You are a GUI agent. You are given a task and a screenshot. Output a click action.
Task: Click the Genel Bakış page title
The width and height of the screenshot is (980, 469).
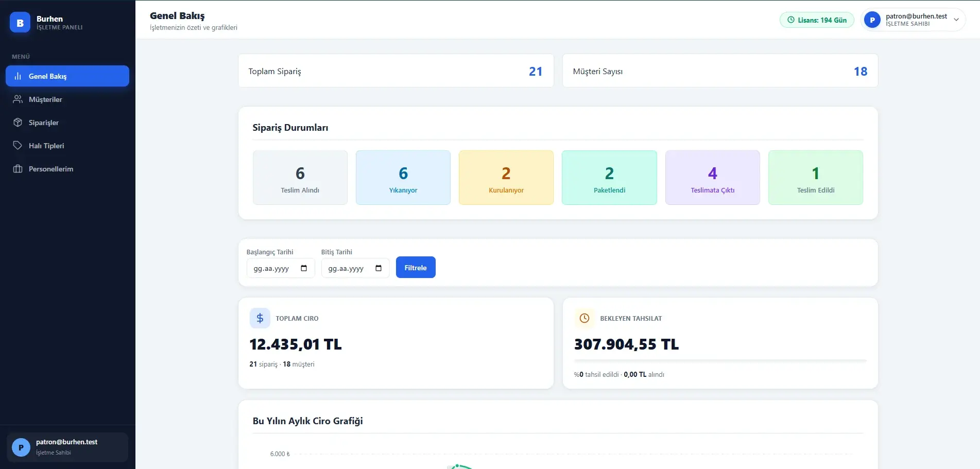177,16
